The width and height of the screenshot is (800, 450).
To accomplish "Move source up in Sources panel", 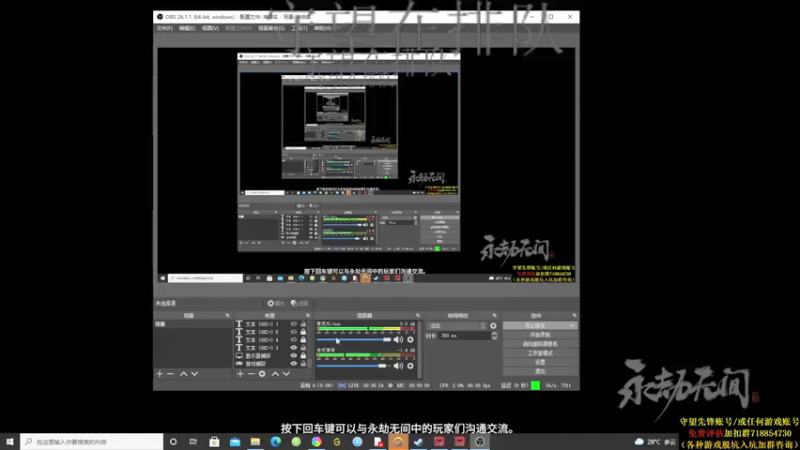I will (x=275, y=374).
